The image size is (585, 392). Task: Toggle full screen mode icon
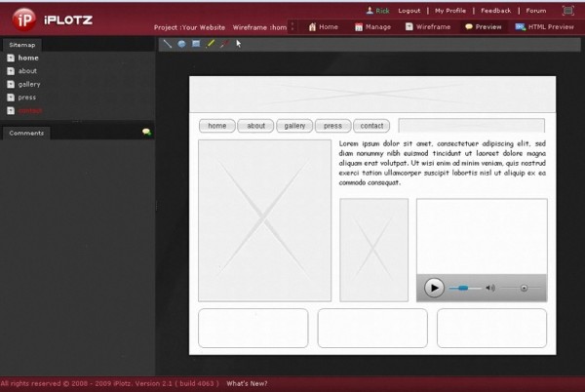(567, 11)
